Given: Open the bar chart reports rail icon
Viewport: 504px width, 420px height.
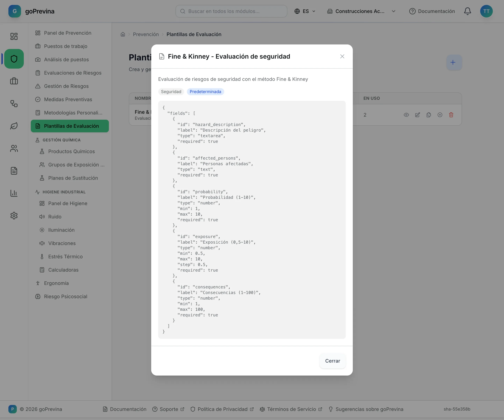Looking at the screenshot, I should click(14, 193).
